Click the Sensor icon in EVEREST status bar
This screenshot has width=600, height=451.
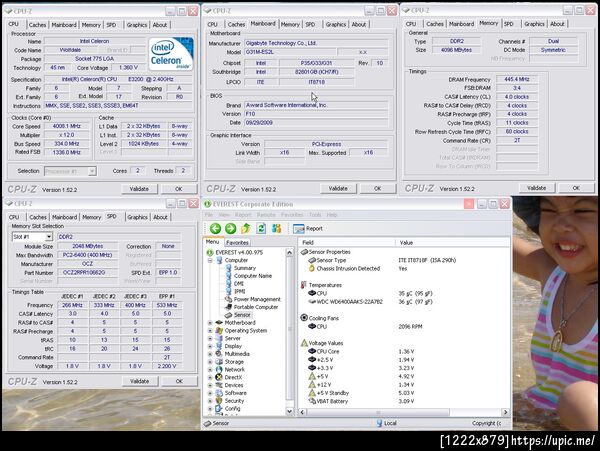tap(208, 423)
